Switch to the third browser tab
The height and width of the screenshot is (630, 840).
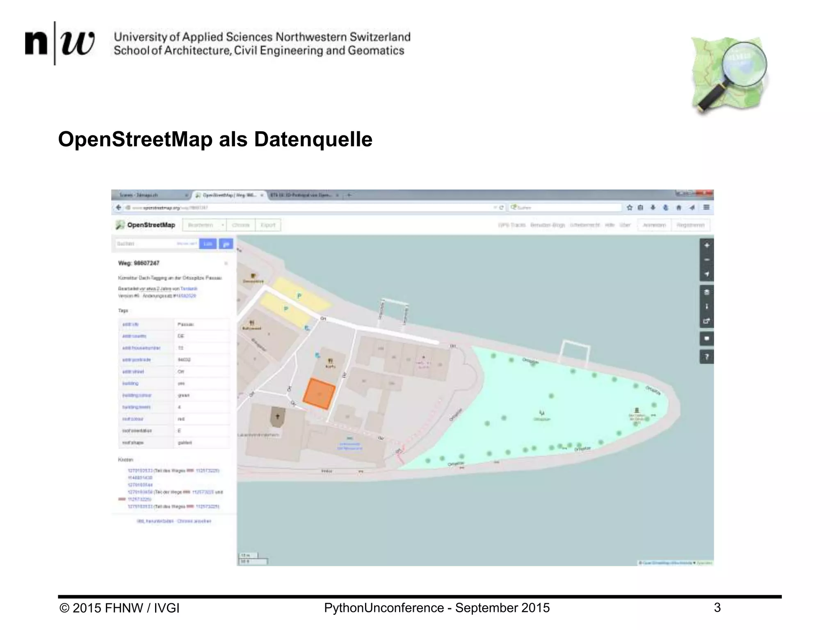click(305, 195)
